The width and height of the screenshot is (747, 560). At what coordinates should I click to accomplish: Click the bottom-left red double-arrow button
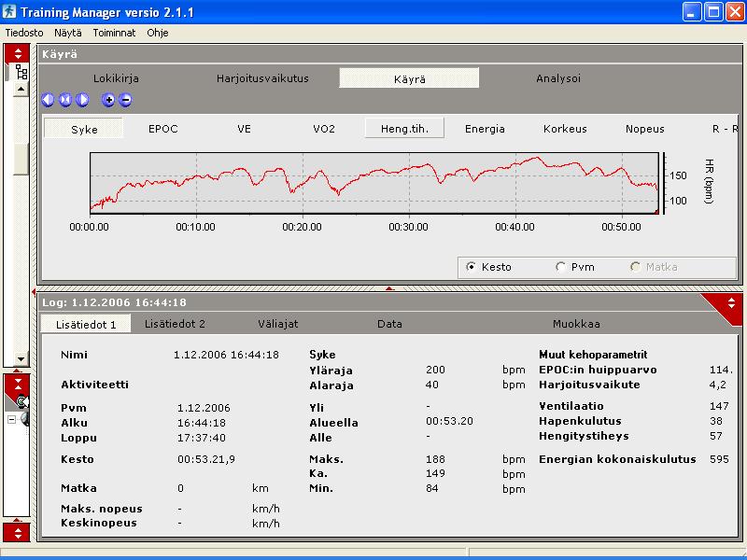[18, 532]
